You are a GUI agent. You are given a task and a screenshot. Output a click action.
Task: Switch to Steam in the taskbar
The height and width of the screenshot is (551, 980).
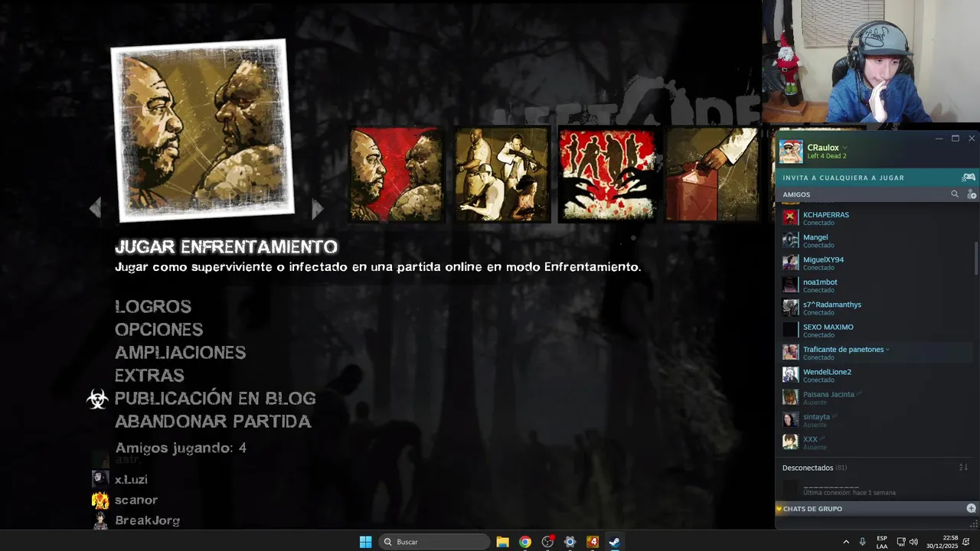click(x=614, y=542)
